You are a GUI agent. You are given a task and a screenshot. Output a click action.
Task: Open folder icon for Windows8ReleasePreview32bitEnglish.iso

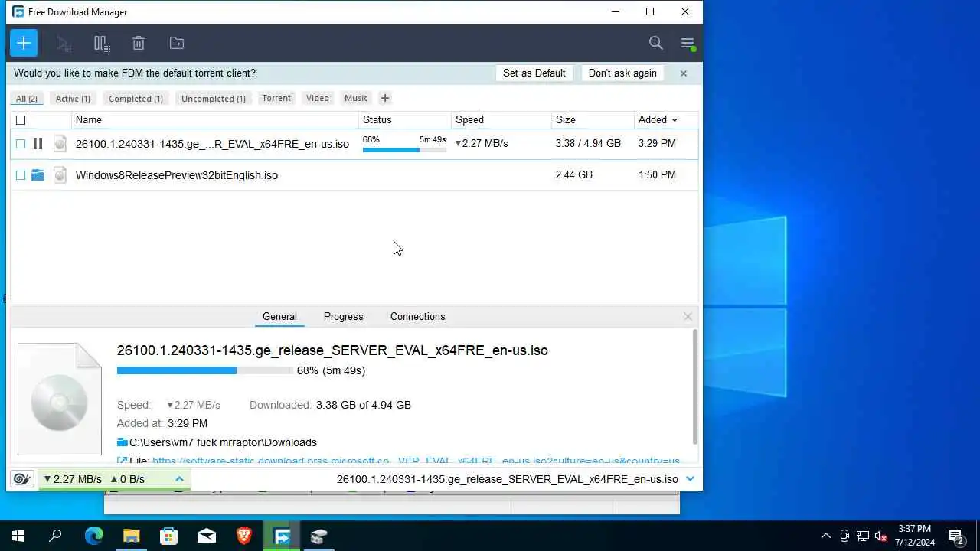[x=38, y=175]
